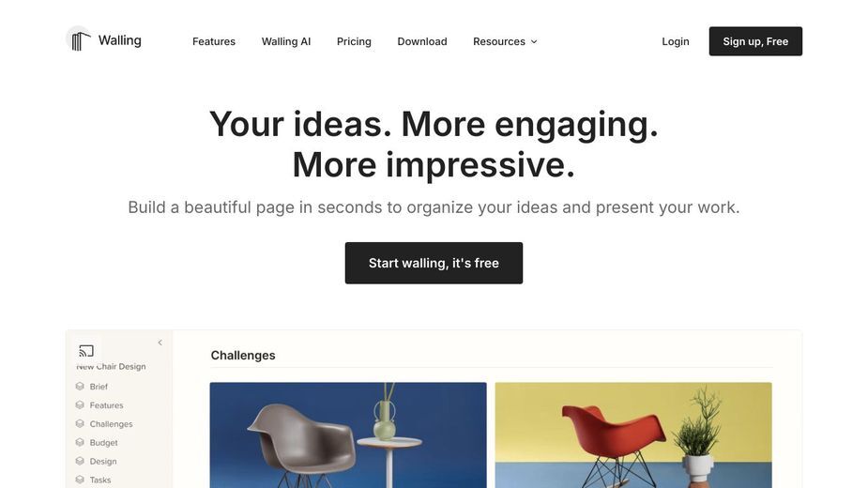Image resolution: width=868 pixels, height=488 pixels.
Task: Click the cube icon beside Budget
Action: 80,443
